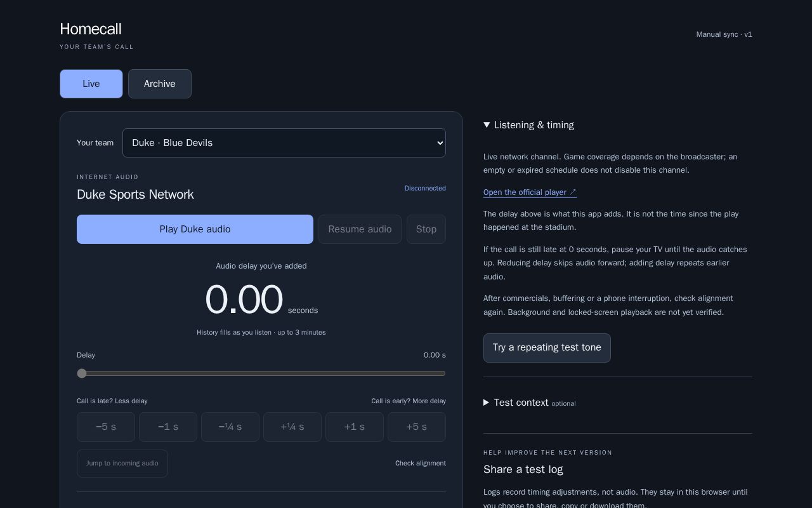Add 5 seconds of delay
The width and height of the screenshot is (812, 508).
tap(417, 427)
